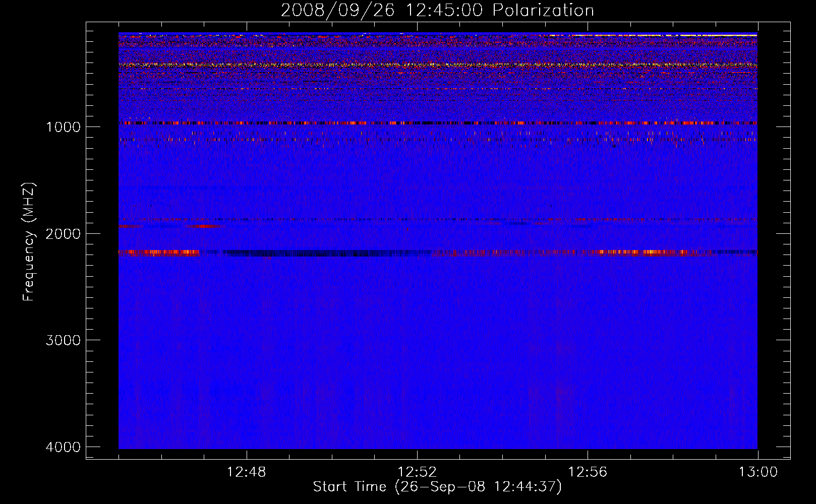Click the thin red line near 1900 MHz
This screenshot has width=816, height=504.
coord(438,220)
